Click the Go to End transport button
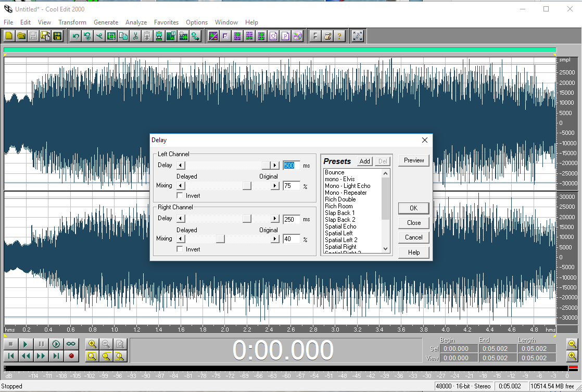This screenshot has width=582, height=392. (56, 356)
